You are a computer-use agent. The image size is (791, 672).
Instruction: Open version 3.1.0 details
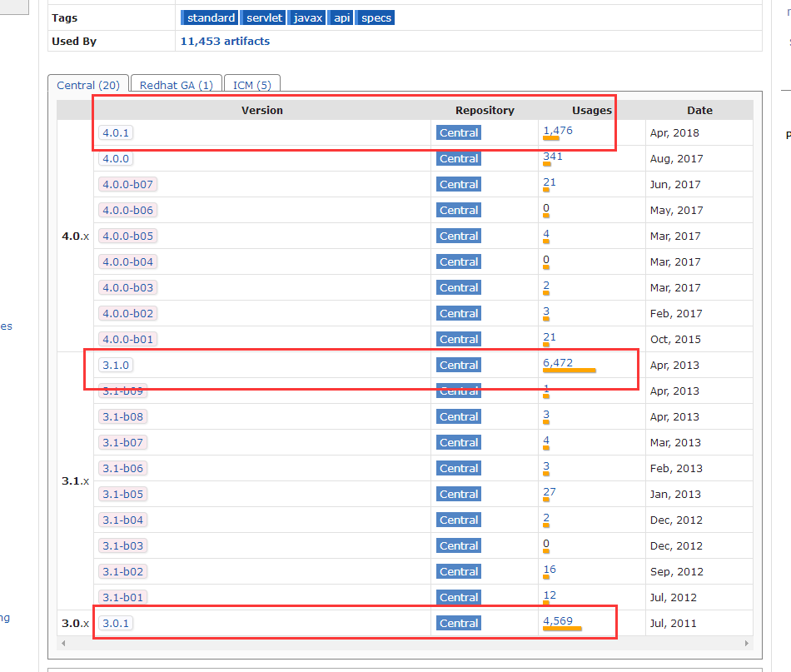pyautogui.click(x=115, y=365)
